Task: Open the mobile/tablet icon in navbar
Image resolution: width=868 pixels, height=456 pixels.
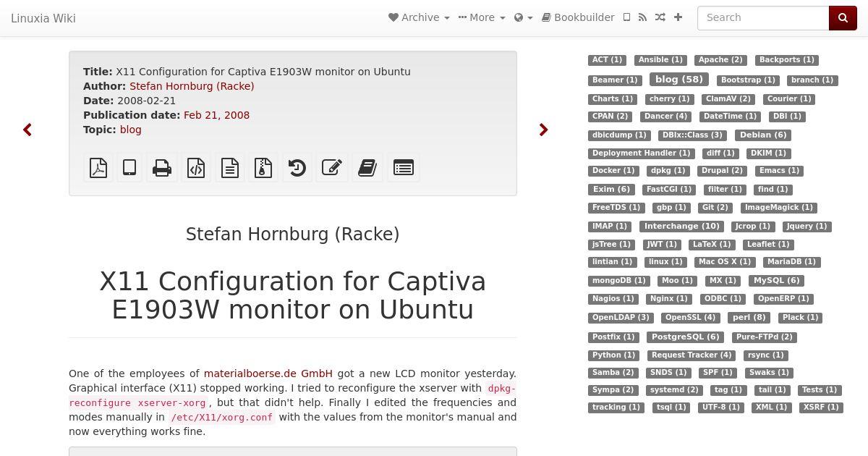Action: coord(627,17)
